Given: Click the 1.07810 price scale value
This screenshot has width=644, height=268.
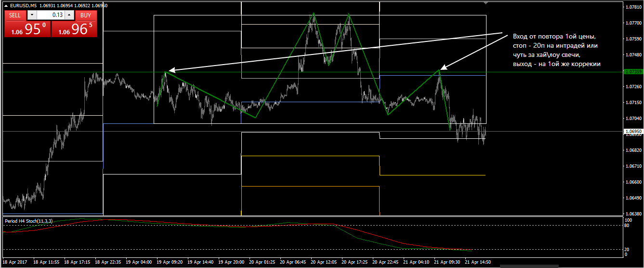Looking at the screenshot, I should (632, 7).
